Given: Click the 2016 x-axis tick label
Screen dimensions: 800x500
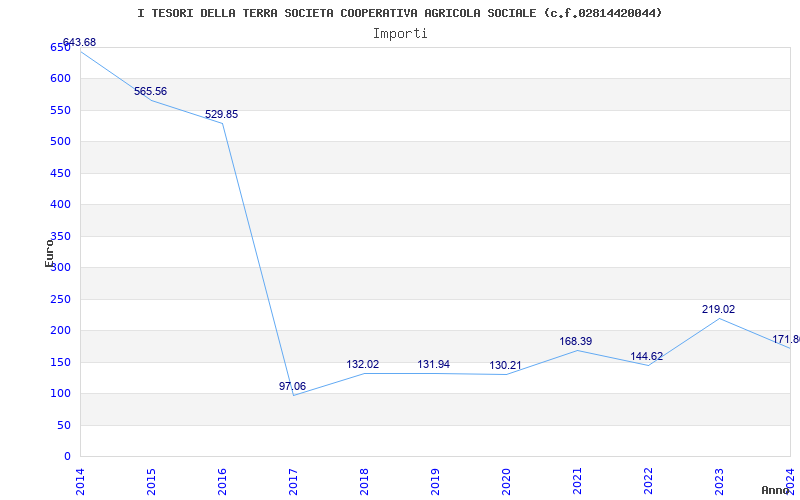Looking at the screenshot, I should point(222,481).
